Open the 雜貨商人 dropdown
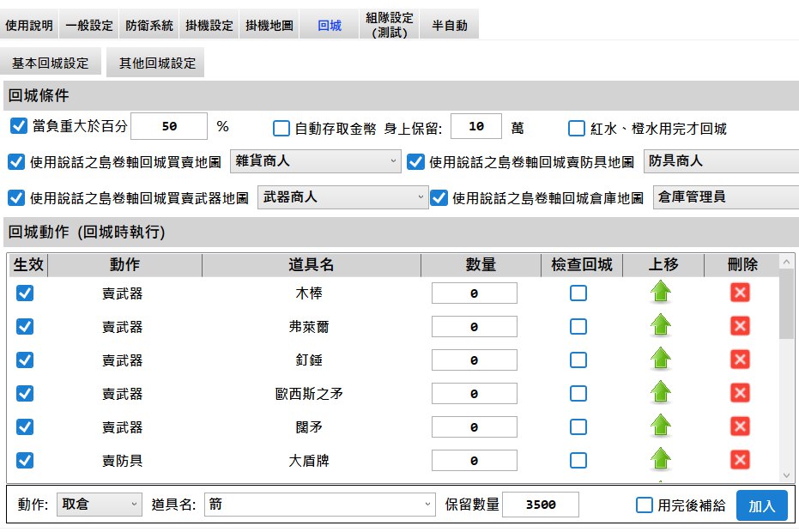The image size is (799, 532). (x=315, y=161)
